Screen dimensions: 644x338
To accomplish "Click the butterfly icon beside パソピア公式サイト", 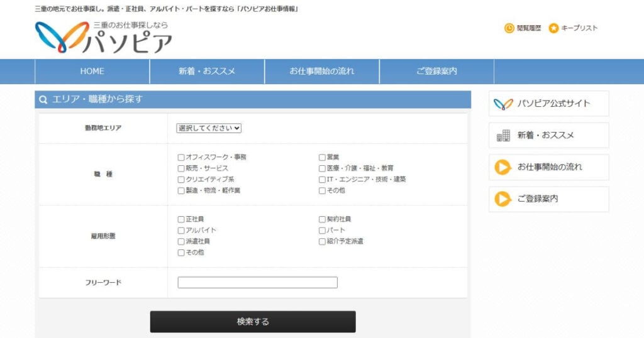I will click(503, 104).
